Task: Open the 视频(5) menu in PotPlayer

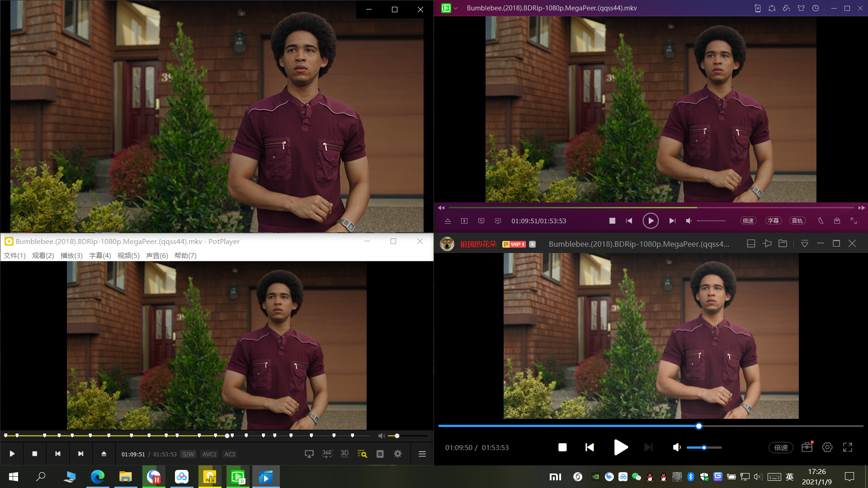Action: tap(128, 256)
